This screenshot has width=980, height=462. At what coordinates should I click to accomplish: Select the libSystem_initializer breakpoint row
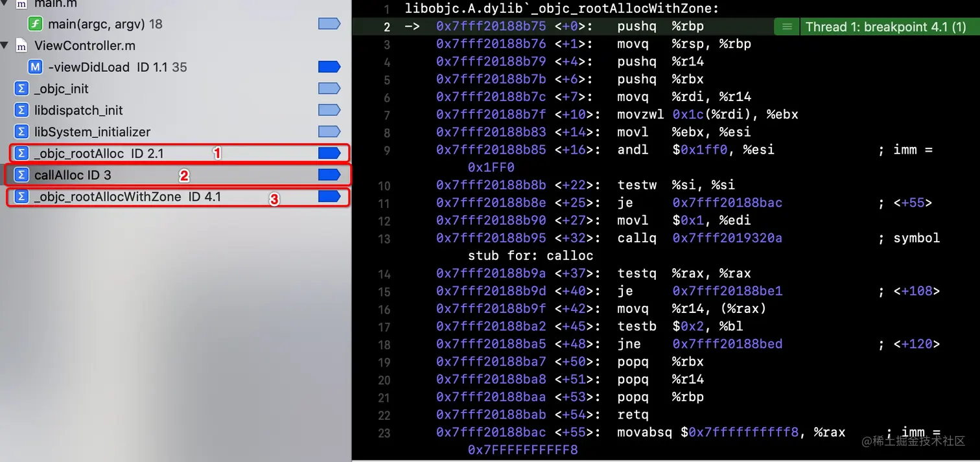[176, 132]
